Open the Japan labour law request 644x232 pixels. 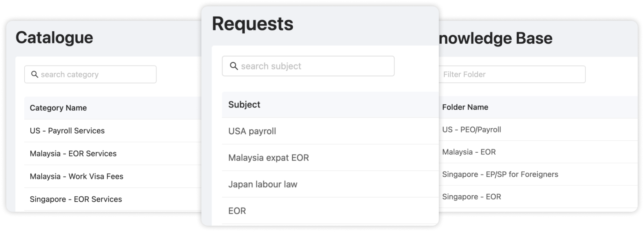[x=263, y=184]
